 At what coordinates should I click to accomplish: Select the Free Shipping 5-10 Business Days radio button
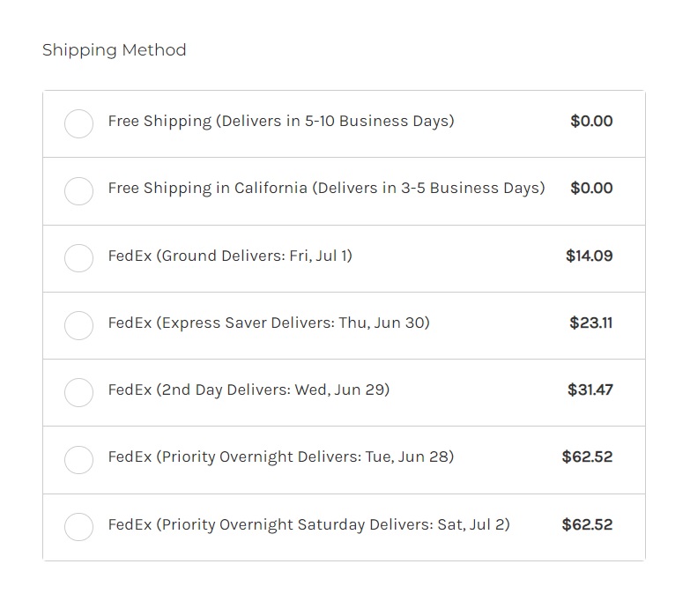click(79, 123)
